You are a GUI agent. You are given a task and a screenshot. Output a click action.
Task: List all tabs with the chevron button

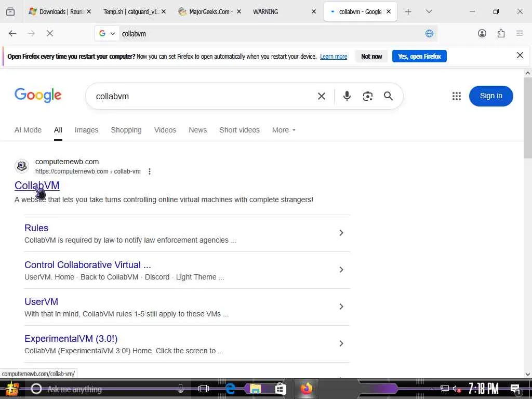[x=429, y=11]
